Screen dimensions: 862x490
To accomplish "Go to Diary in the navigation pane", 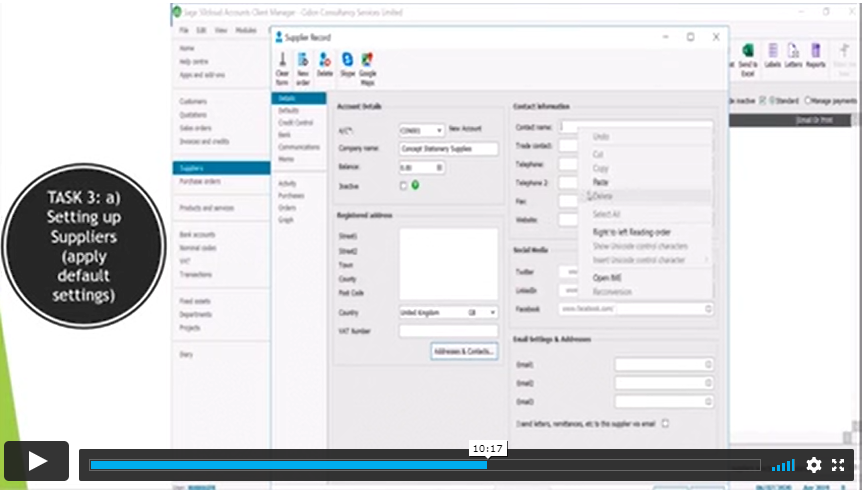I will [186, 354].
